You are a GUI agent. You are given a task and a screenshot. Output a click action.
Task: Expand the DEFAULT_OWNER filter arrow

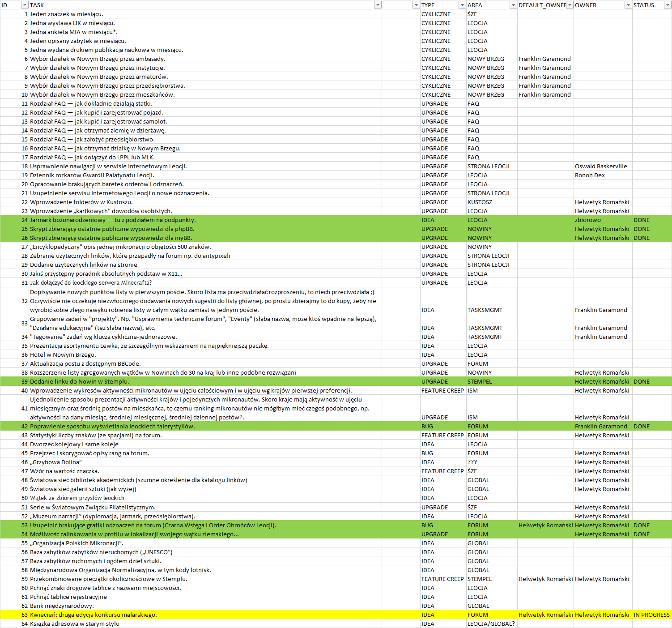[570, 5]
